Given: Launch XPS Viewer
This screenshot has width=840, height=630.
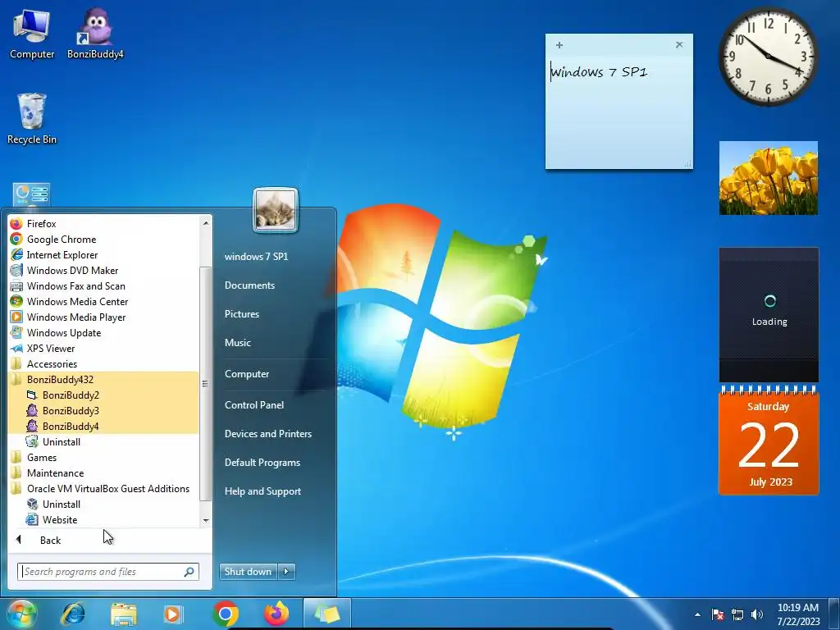Looking at the screenshot, I should pos(103,348).
